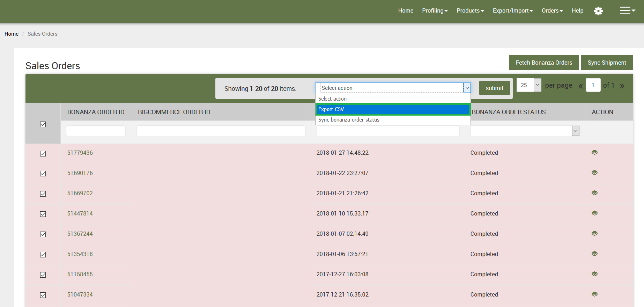
Task: Choose Sync bonanza order status option
Action: coord(393,120)
